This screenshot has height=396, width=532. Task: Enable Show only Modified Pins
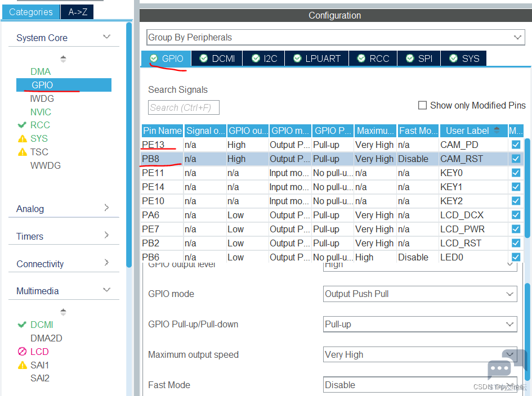pyautogui.click(x=422, y=105)
